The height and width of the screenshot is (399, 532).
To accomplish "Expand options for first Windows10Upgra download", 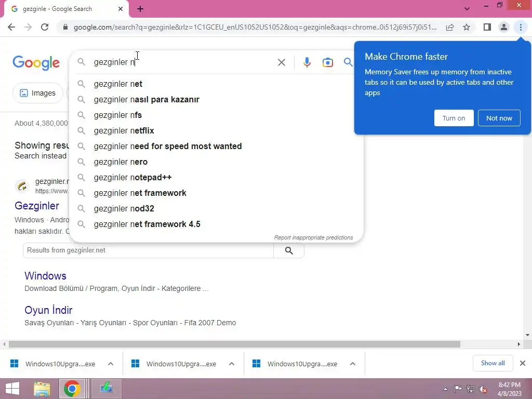I will click(111, 364).
